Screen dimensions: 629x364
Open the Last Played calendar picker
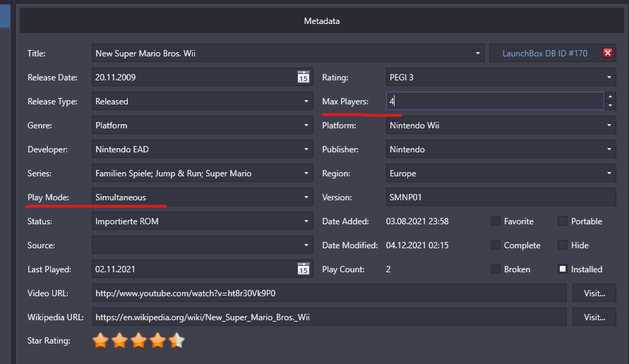click(304, 269)
